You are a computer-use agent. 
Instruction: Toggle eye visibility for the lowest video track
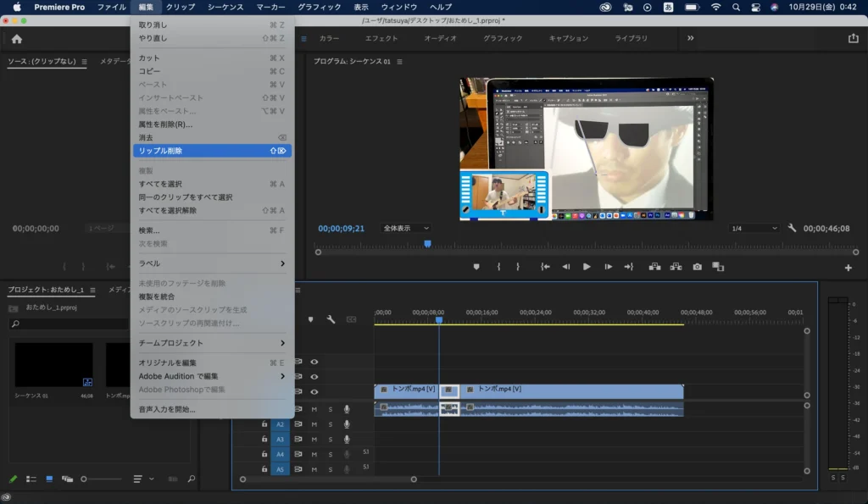coord(314,391)
